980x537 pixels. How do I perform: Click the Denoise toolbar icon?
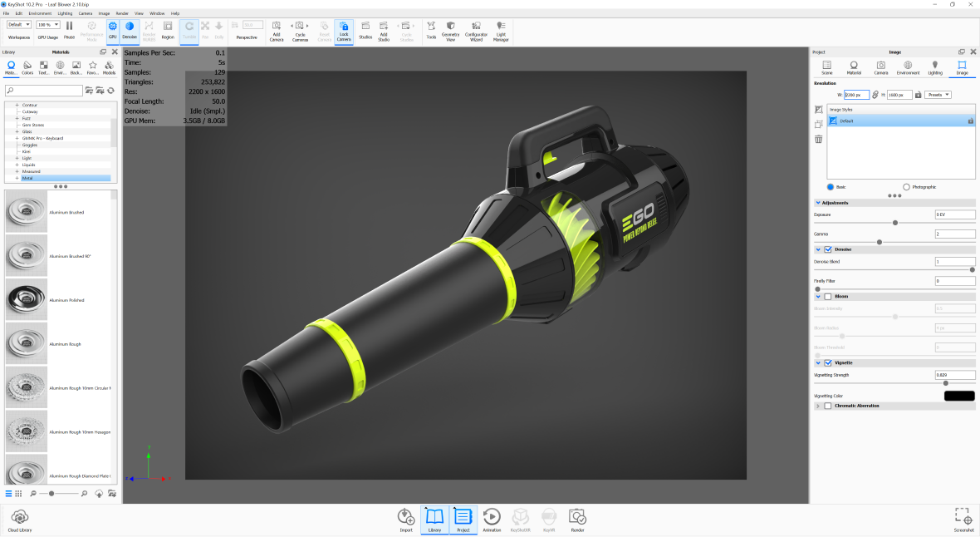[130, 30]
